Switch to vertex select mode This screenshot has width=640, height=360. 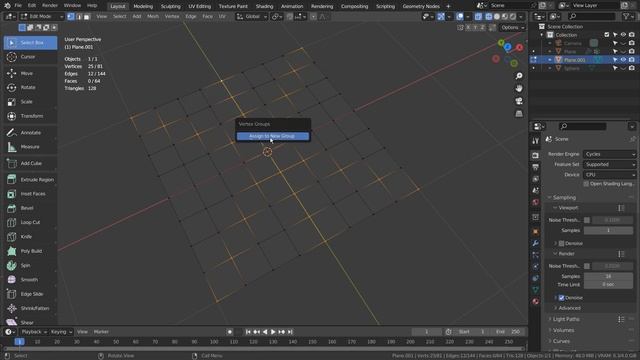coord(71,17)
